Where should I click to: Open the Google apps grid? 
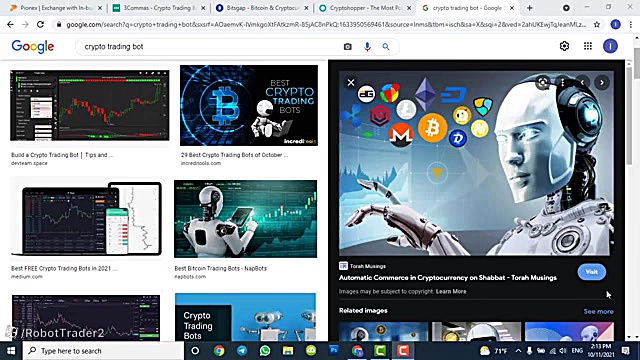tap(588, 46)
